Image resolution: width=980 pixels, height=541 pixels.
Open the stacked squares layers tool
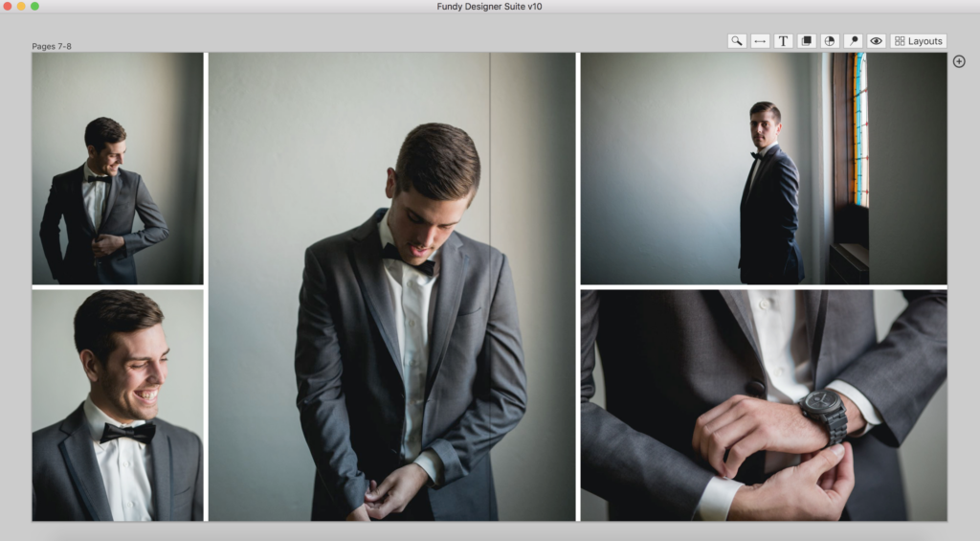pos(806,41)
